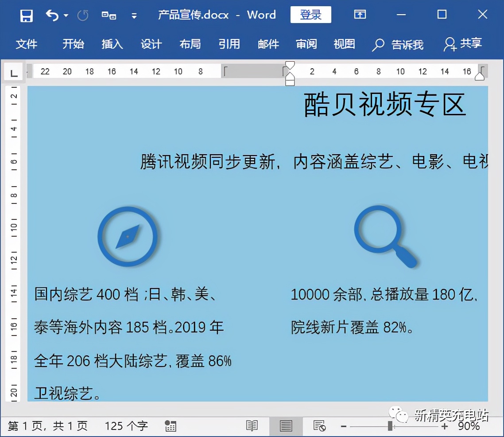The width and height of the screenshot is (504, 437).
Task: Click the 告诉我 search magnifier
Action: [x=377, y=45]
